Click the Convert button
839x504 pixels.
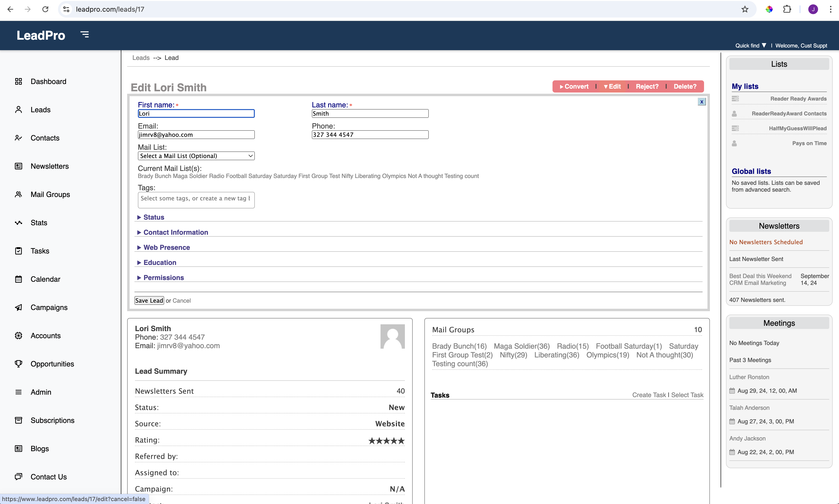(574, 87)
